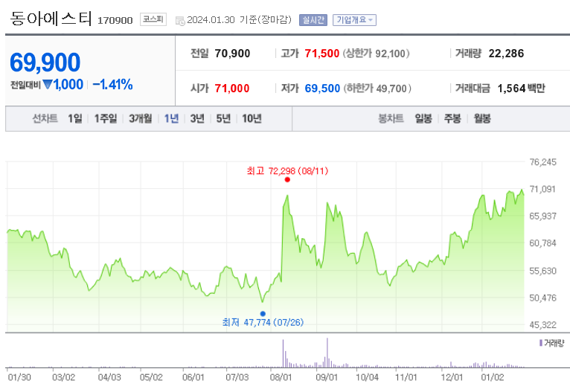Click the 최저 47,774 (07/26) label

pyautogui.click(x=263, y=322)
